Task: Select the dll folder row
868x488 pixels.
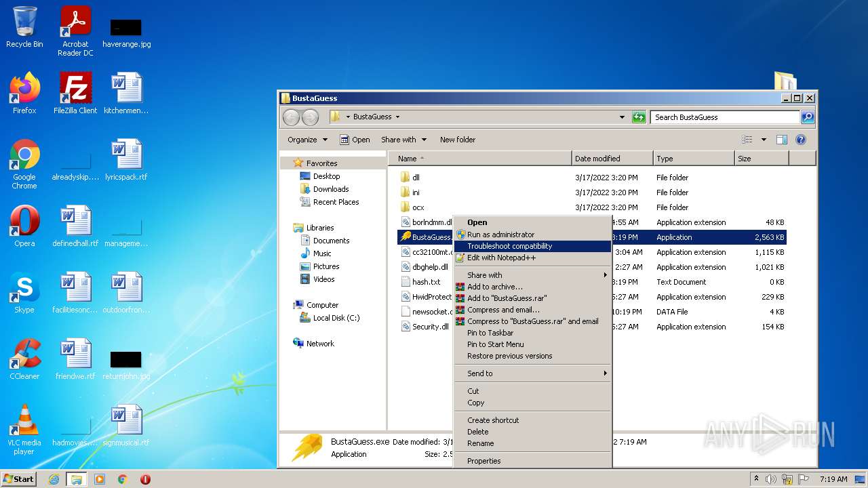Action: 592,178
